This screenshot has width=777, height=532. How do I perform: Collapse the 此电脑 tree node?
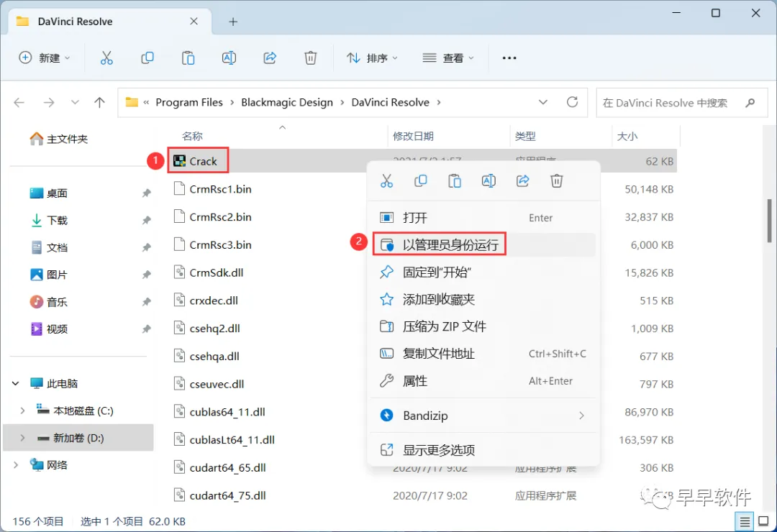[16, 383]
